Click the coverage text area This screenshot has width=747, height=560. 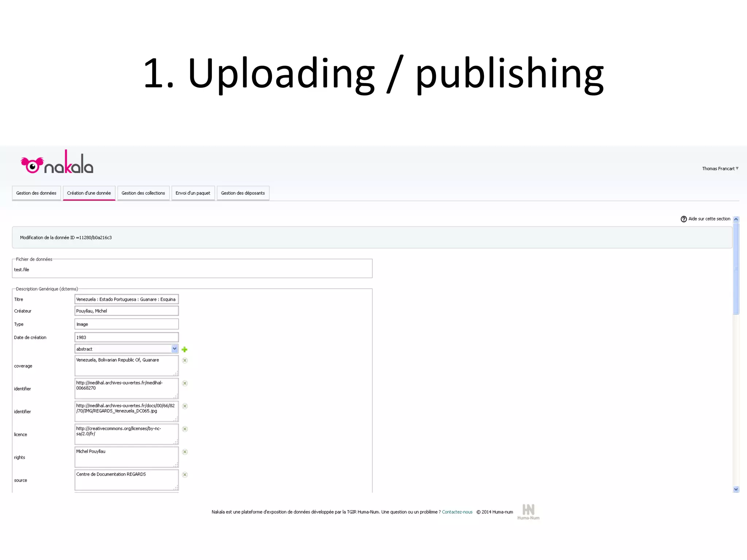point(127,366)
